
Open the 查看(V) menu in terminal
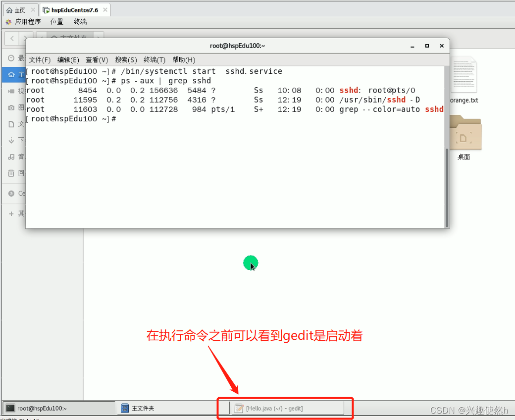[x=97, y=59]
